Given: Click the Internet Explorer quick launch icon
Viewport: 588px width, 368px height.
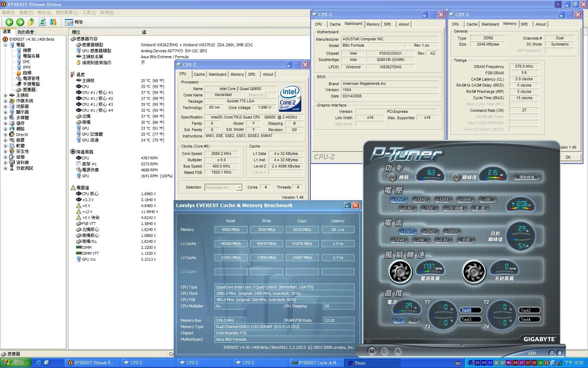Looking at the screenshot, I should point(38,363).
